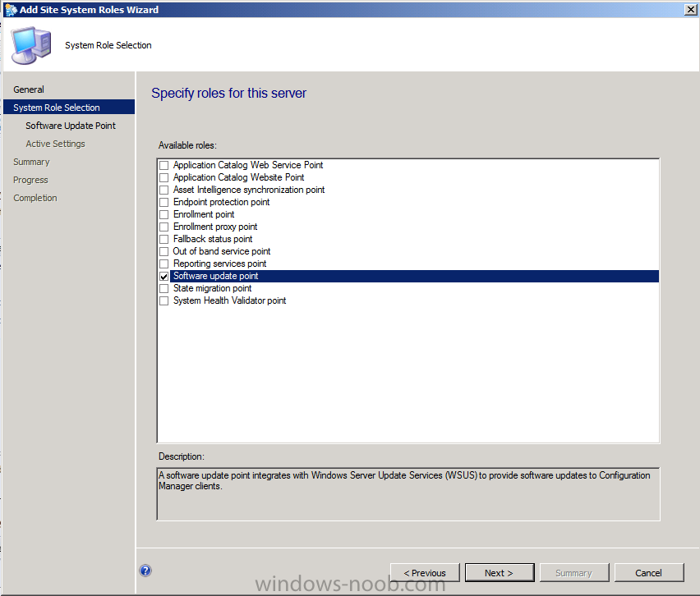Check Application Catalog Website Point
Image resolution: width=700 pixels, height=596 pixels.
click(163, 177)
